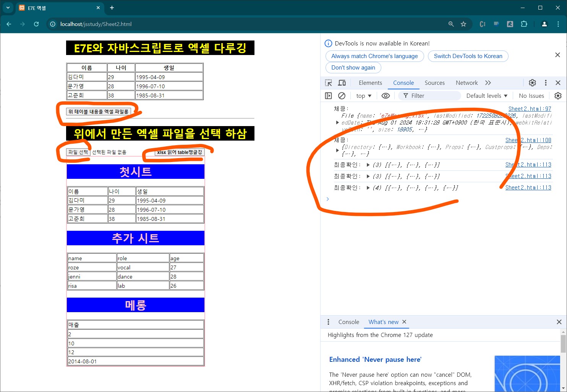Select the What's new drawer tab
Screen dimensions: 567x392
click(x=383, y=322)
